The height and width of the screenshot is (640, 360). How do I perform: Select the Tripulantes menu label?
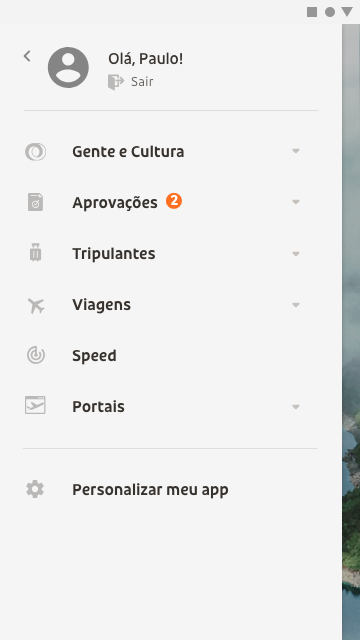tap(114, 254)
